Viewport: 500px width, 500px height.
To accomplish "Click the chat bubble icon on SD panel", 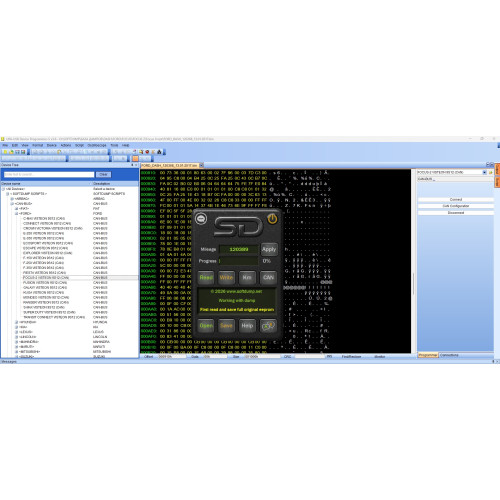I will point(201,219).
